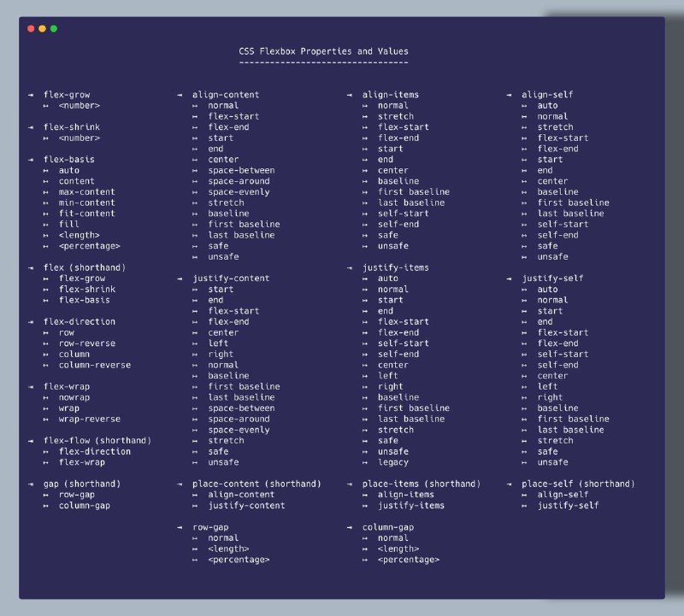This screenshot has width=684, height=616.
Task: Click the 'nowrap' value
Action: (74, 397)
